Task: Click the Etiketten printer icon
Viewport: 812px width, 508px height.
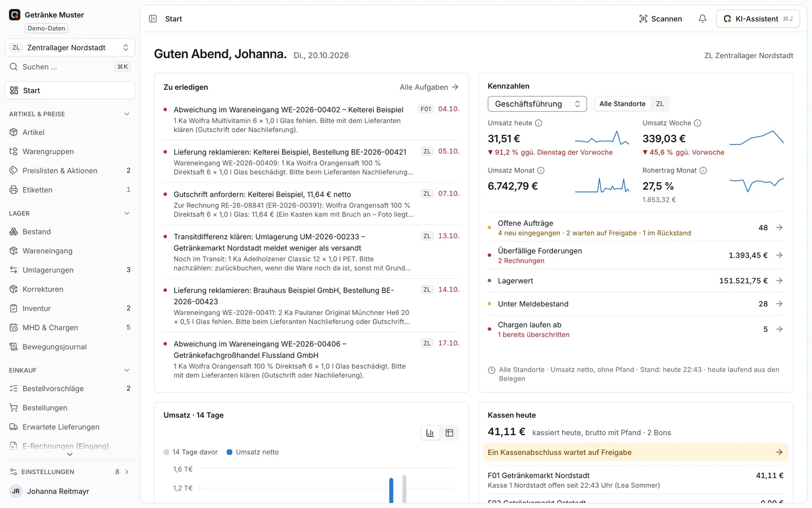Action: pyautogui.click(x=14, y=190)
